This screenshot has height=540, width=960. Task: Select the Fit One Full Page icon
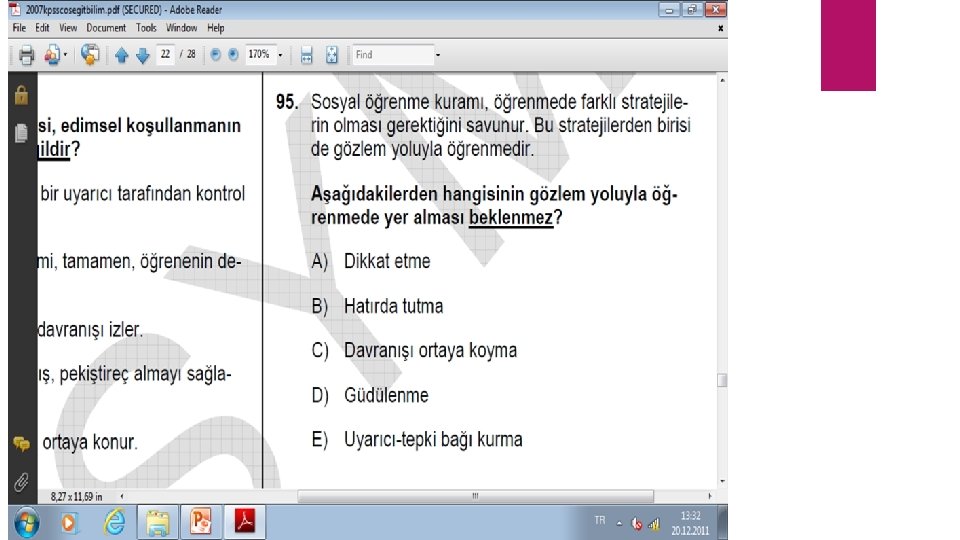332,55
